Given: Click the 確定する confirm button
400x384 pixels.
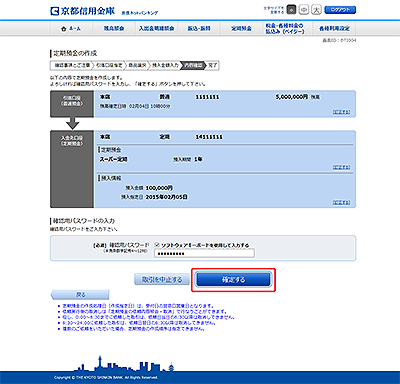Looking at the screenshot, I should pyautogui.click(x=233, y=280).
